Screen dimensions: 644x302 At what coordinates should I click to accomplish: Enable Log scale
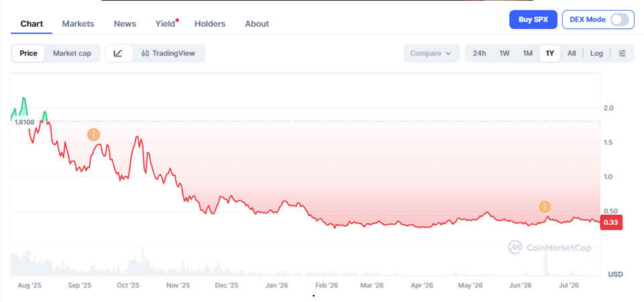point(596,54)
